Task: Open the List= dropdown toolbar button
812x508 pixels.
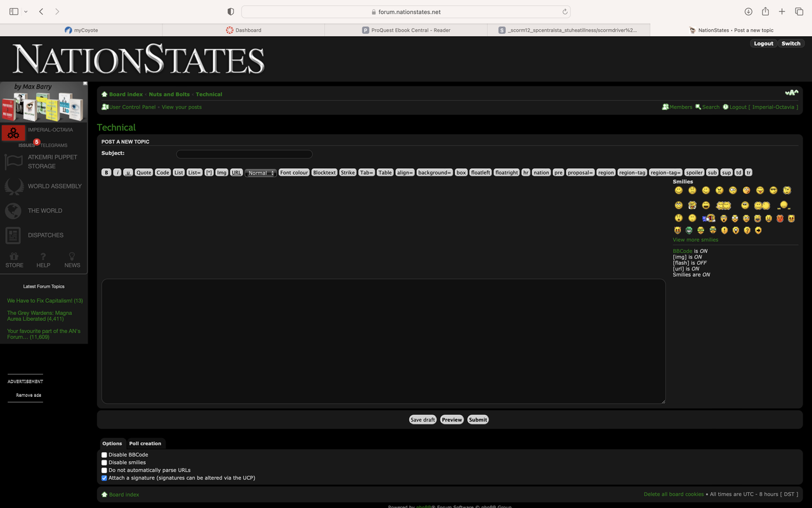Action: [x=194, y=172]
